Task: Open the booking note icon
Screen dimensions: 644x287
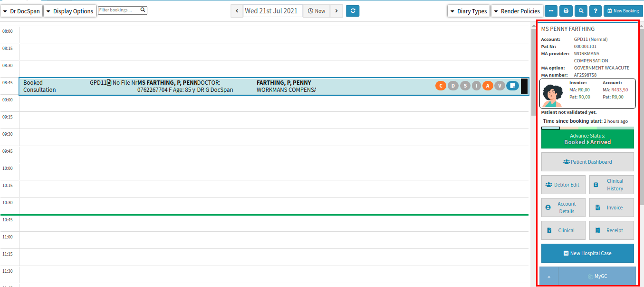Action: (512, 86)
